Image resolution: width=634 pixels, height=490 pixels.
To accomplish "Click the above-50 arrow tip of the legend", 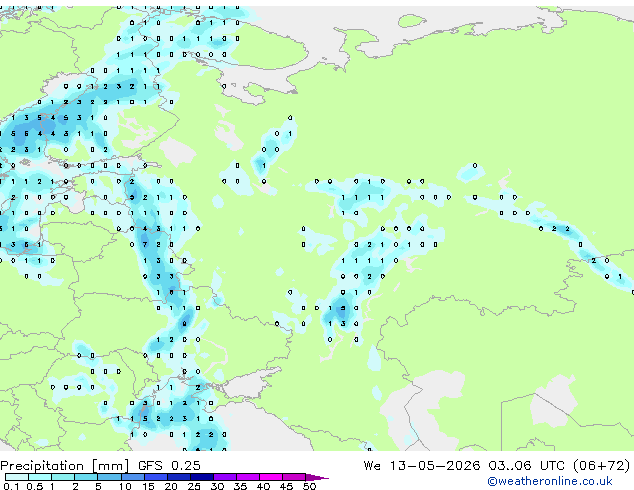I will click(317, 477).
